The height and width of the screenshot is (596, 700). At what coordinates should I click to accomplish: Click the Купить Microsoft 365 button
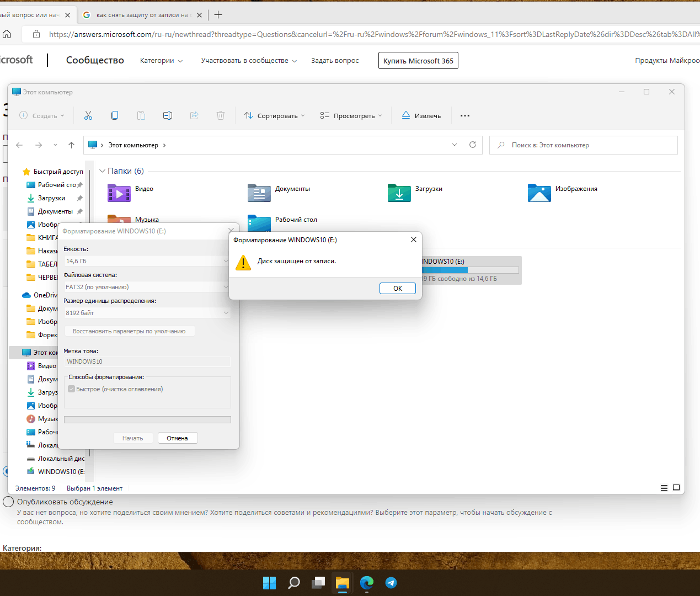click(418, 61)
